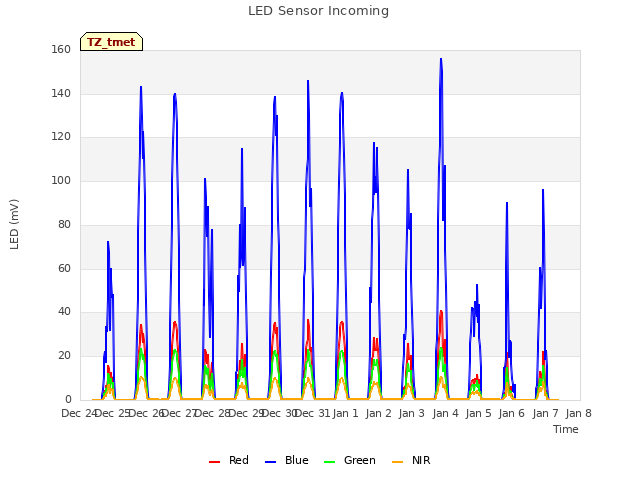
Task: Click the 60 y-axis tick label
Action: pyautogui.click(x=64, y=269)
